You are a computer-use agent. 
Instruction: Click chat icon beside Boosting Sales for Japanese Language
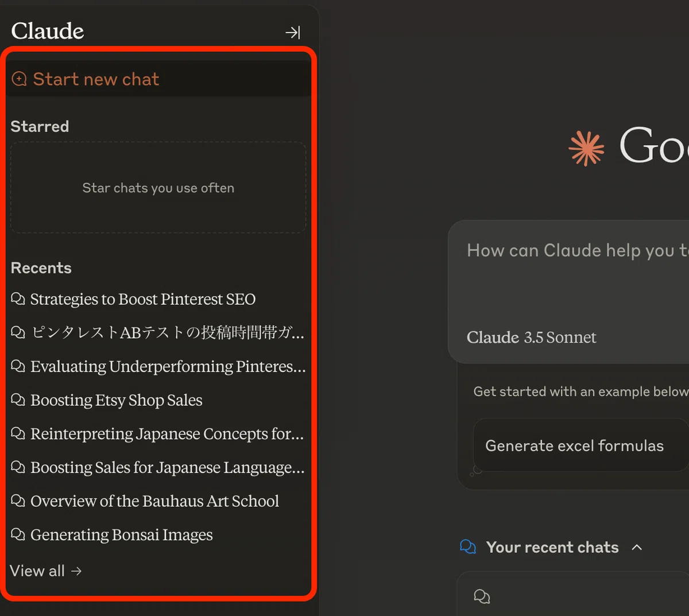click(x=18, y=467)
